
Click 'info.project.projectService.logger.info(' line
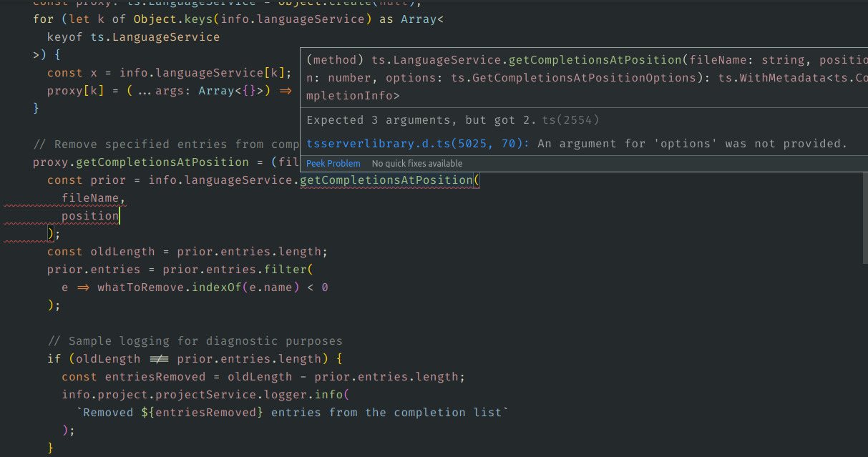click(x=205, y=395)
